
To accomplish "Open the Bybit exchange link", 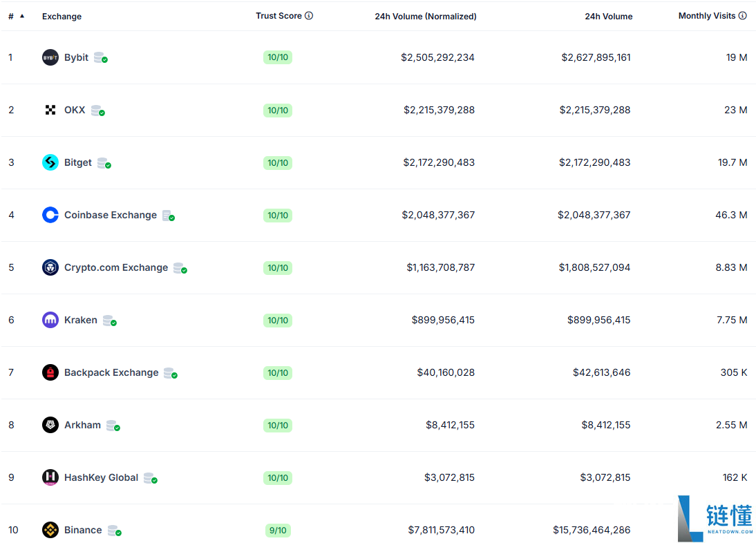I will (x=76, y=57).
